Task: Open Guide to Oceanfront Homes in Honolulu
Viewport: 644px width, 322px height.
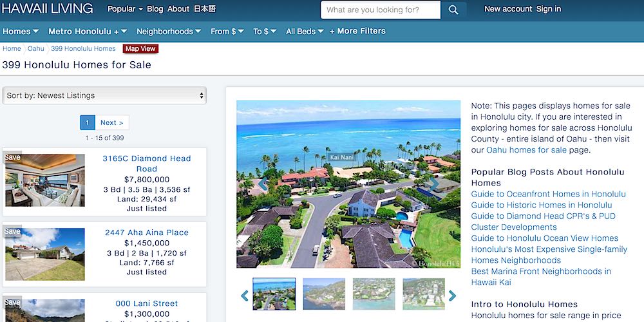Action: pos(548,194)
